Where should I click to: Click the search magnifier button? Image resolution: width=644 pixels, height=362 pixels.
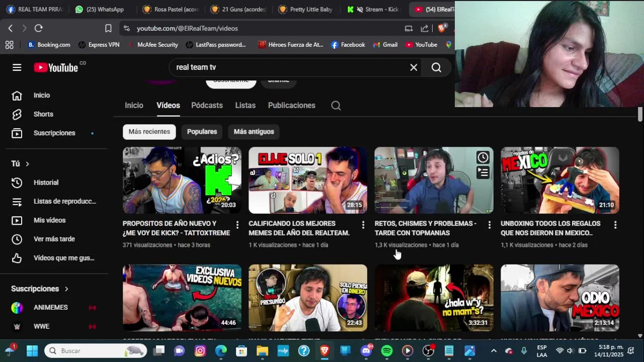(x=436, y=67)
